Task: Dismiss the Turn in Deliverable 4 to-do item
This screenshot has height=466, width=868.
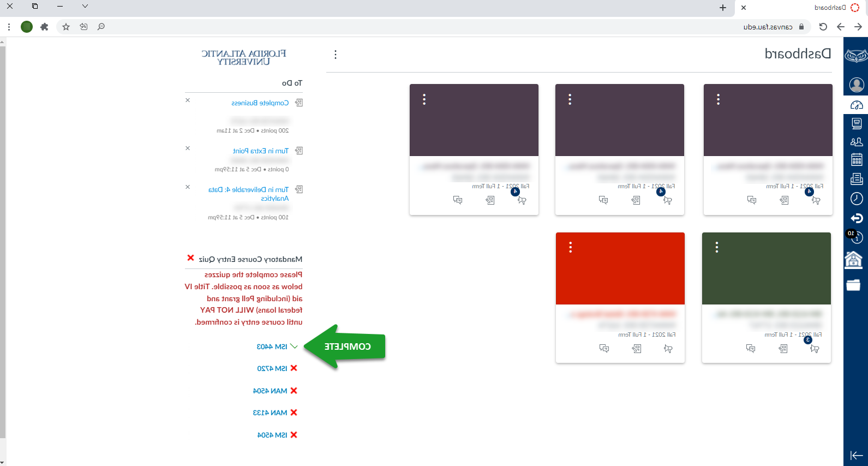Action: coord(188,187)
